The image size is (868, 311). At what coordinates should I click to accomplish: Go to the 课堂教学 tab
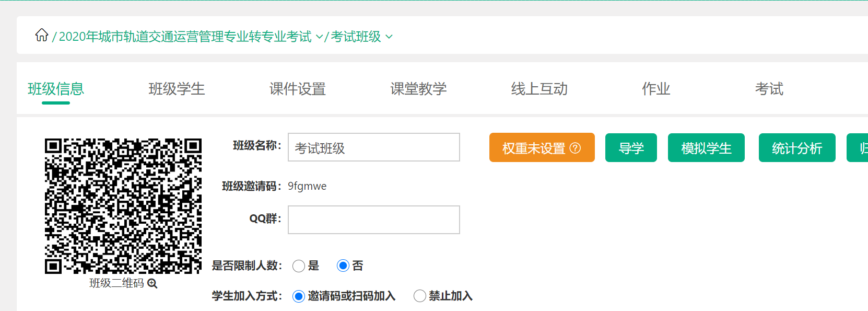(418, 89)
